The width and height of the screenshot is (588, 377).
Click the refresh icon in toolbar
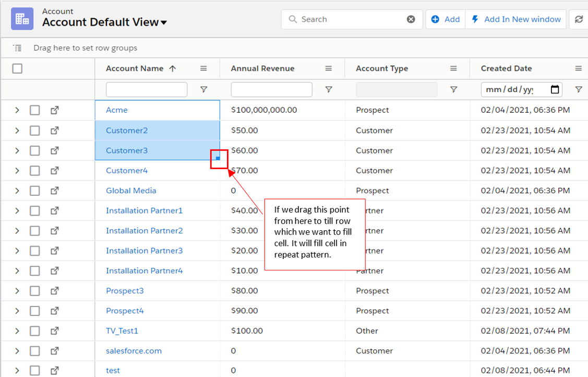tap(579, 19)
